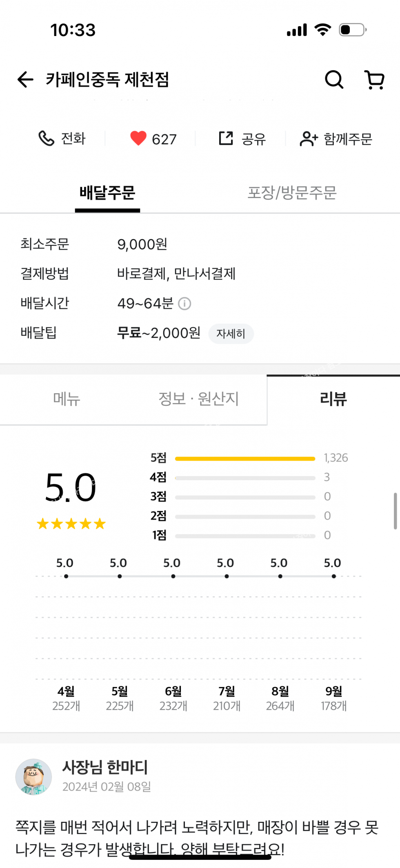Screen dimensions: 400x868
Task: Tap the 5점 yellow rating bar
Action: [x=245, y=459]
